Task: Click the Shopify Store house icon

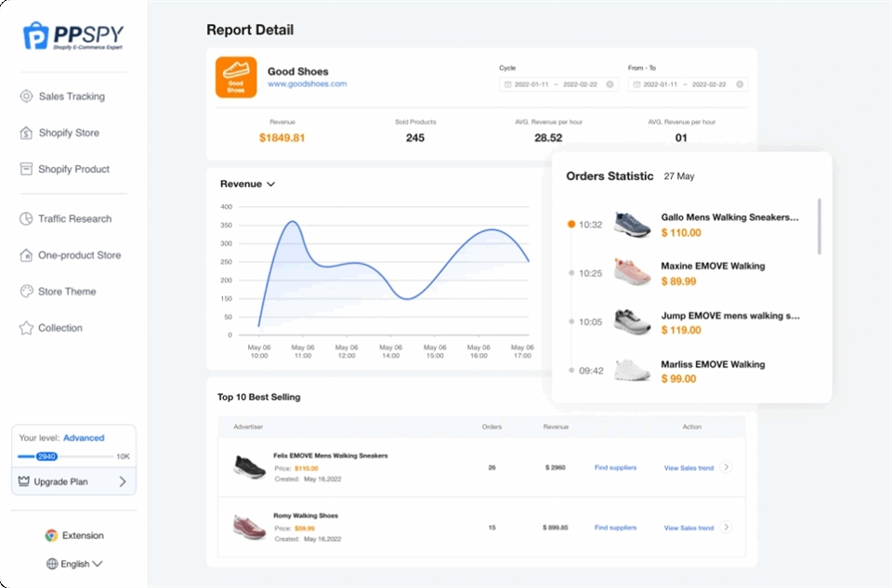Action: 26,133
